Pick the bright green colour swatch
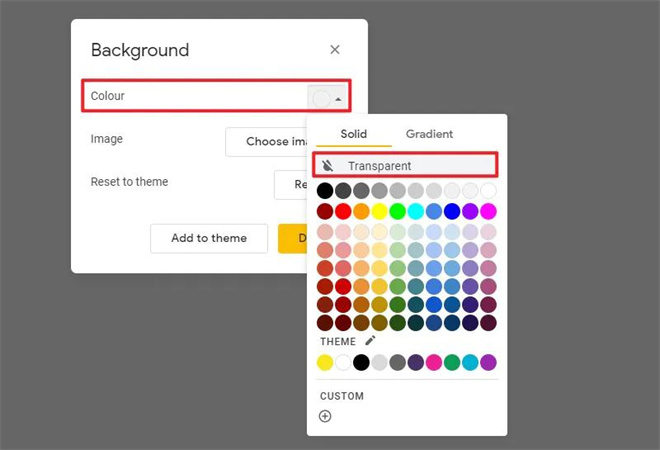The width and height of the screenshot is (660, 450). pos(397,211)
